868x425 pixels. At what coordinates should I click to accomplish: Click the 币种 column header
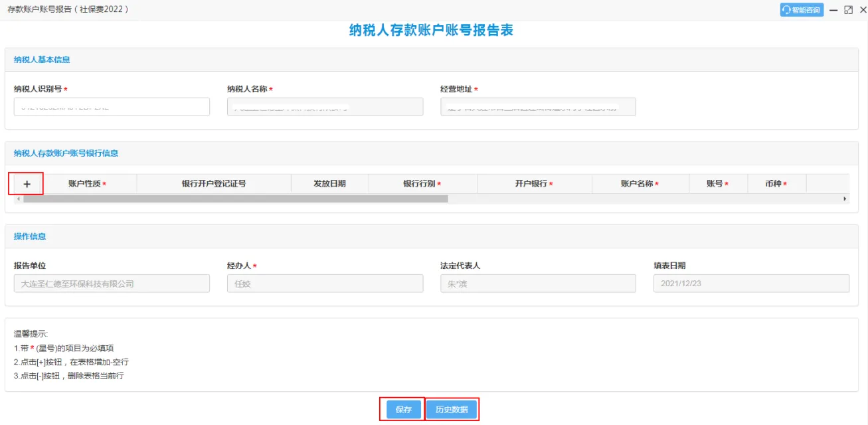(x=776, y=184)
